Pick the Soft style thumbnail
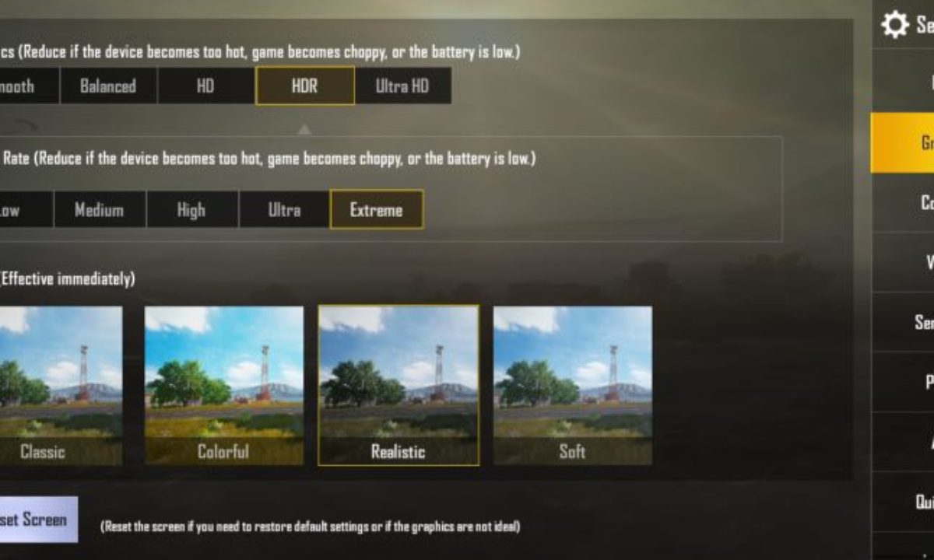 click(x=573, y=386)
